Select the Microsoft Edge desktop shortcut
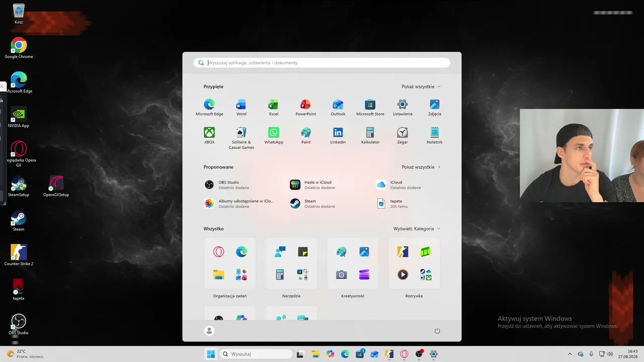 (x=19, y=83)
